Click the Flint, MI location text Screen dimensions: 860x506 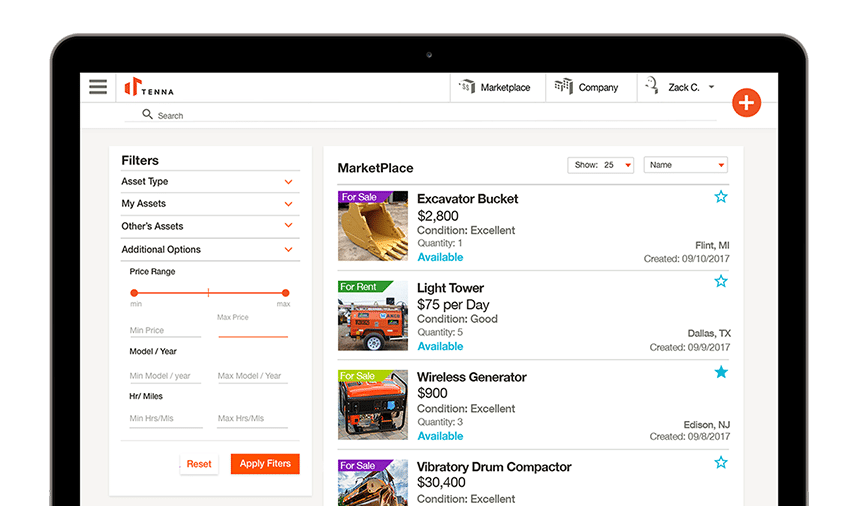712,245
